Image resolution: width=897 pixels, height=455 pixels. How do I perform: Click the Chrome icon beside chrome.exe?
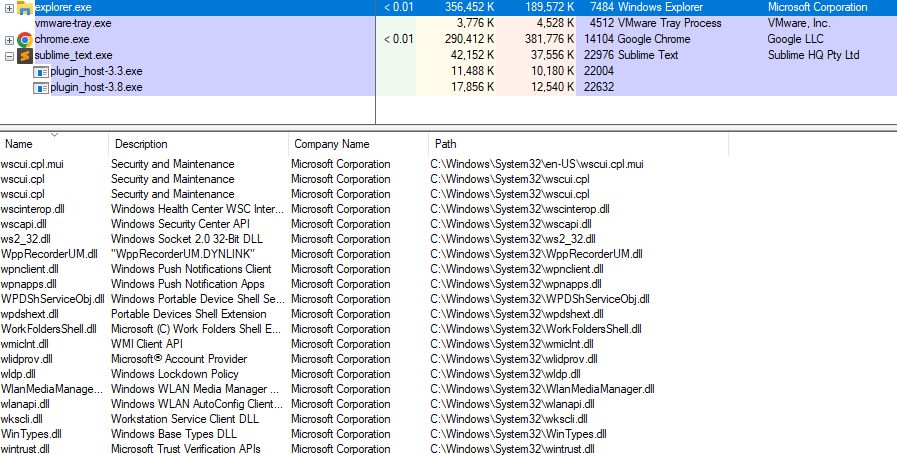click(x=24, y=39)
